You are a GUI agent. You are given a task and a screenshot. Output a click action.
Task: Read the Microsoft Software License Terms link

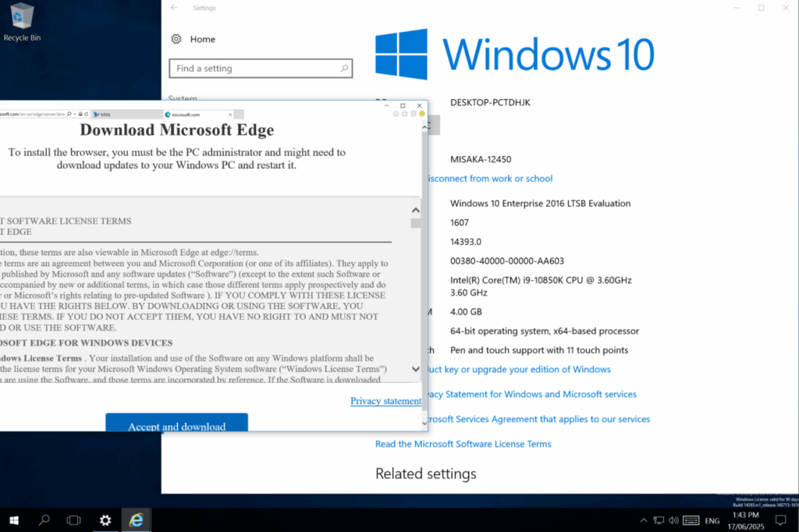[x=463, y=444]
